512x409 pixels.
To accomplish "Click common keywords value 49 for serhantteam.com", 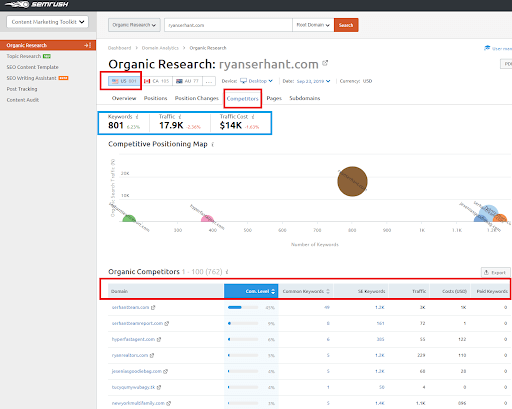I will click(327, 307).
